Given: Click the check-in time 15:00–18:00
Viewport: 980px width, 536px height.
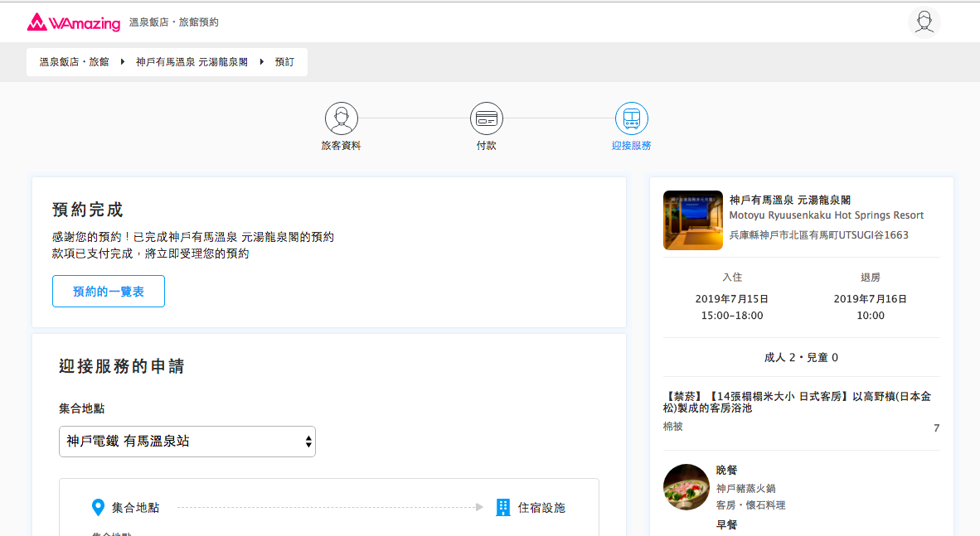Looking at the screenshot, I should tap(732, 316).
